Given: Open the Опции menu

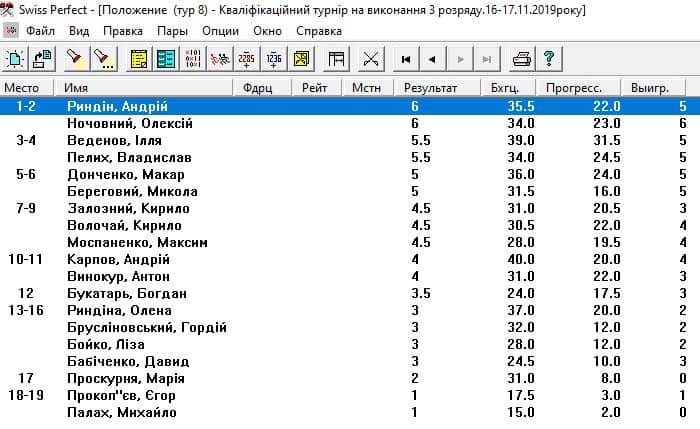Looking at the screenshot, I should (x=220, y=31).
